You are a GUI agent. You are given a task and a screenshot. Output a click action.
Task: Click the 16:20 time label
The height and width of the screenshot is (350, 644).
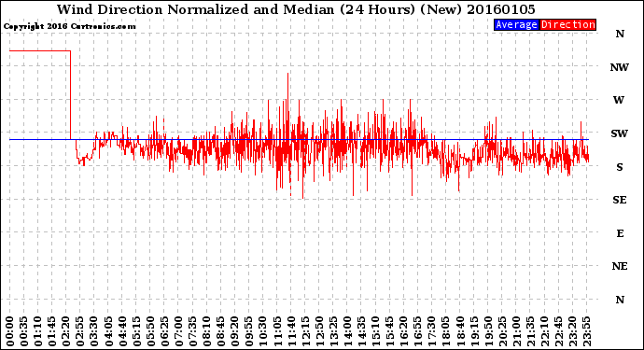click(404, 331)
